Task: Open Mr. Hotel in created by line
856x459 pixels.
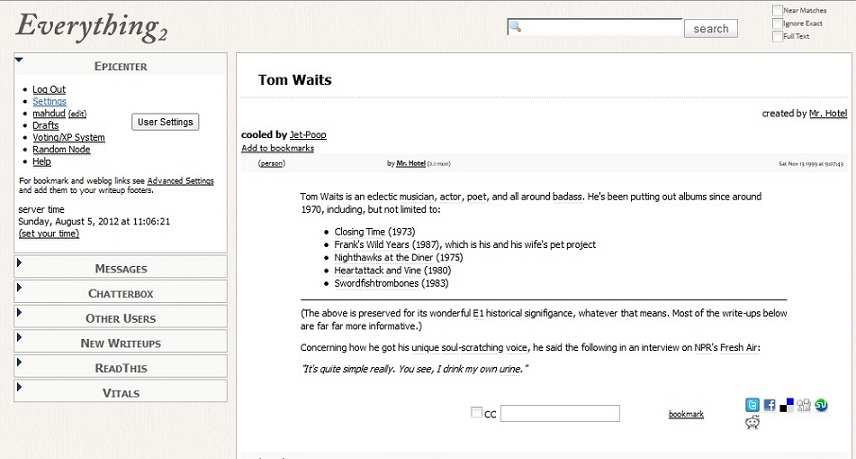Action: 828,113
